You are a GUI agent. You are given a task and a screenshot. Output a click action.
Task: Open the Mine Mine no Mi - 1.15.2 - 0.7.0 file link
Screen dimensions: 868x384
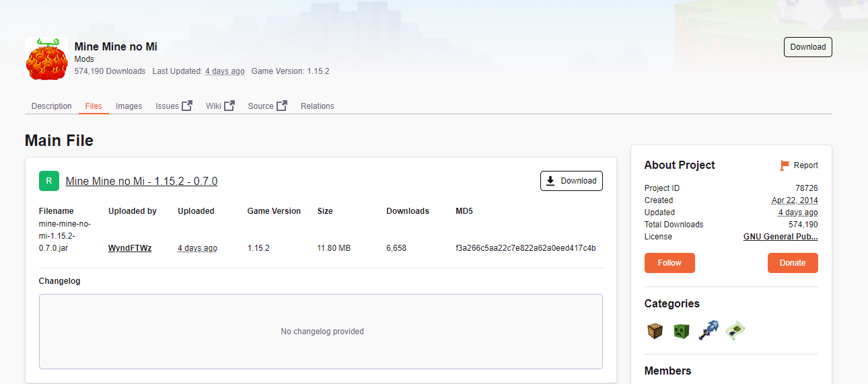pos(141,182)
